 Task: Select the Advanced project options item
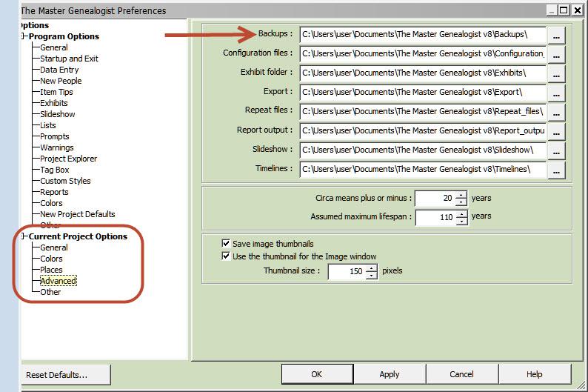coord(58,281)
